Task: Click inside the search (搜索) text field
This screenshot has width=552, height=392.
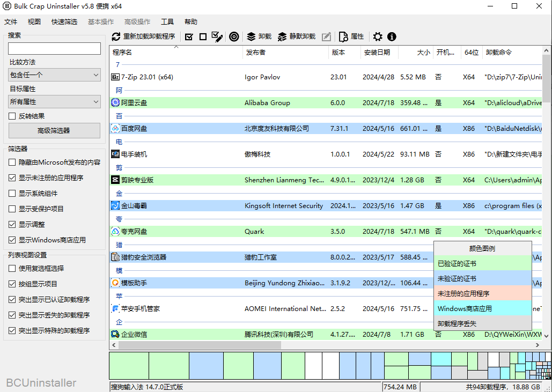Action: click(54, 49)
